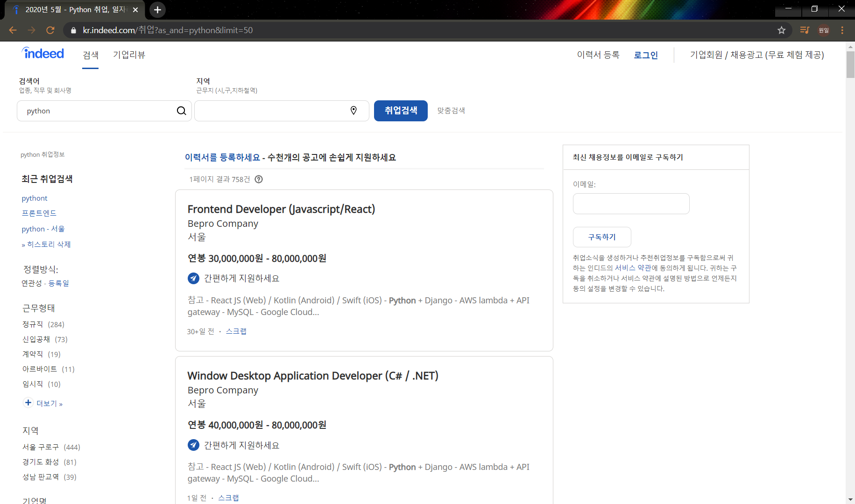Click the 취업검색 button

(401, 111)
